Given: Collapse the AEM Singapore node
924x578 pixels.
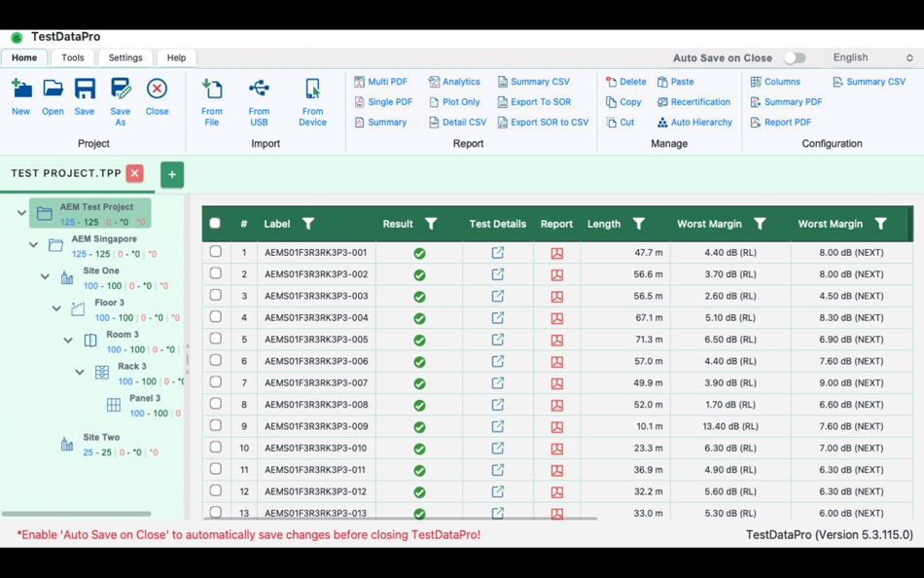Looking at the screenshot, I should pos(34,245).
